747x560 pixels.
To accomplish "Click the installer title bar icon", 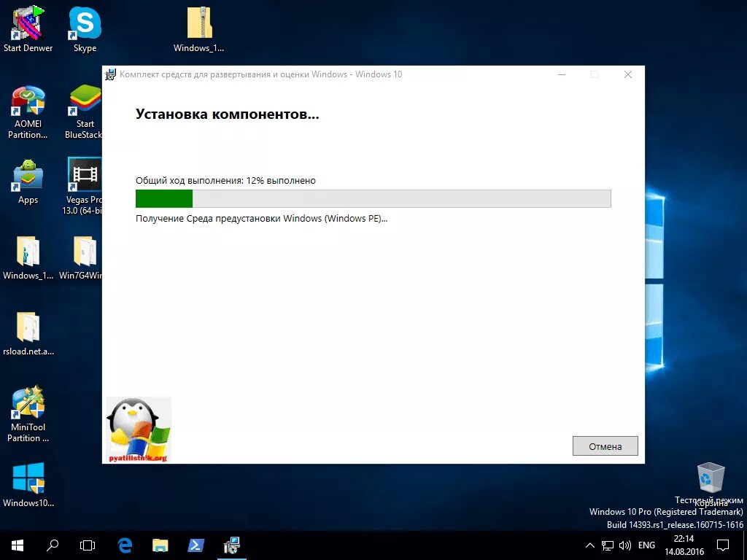I will pyautogui.click(x=111, y=74).
